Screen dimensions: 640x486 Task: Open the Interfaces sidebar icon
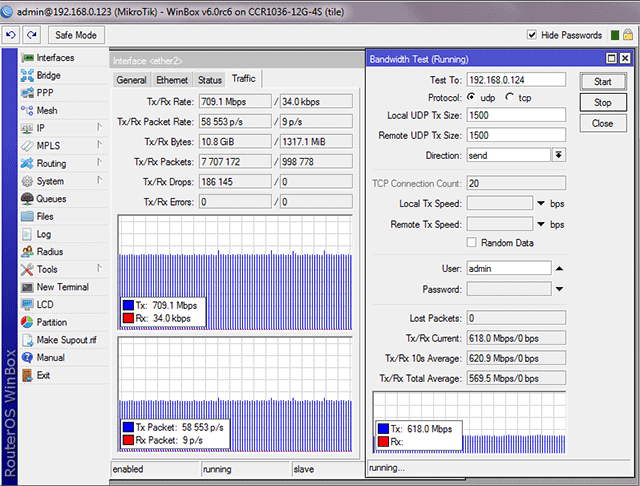pos(27,58)
